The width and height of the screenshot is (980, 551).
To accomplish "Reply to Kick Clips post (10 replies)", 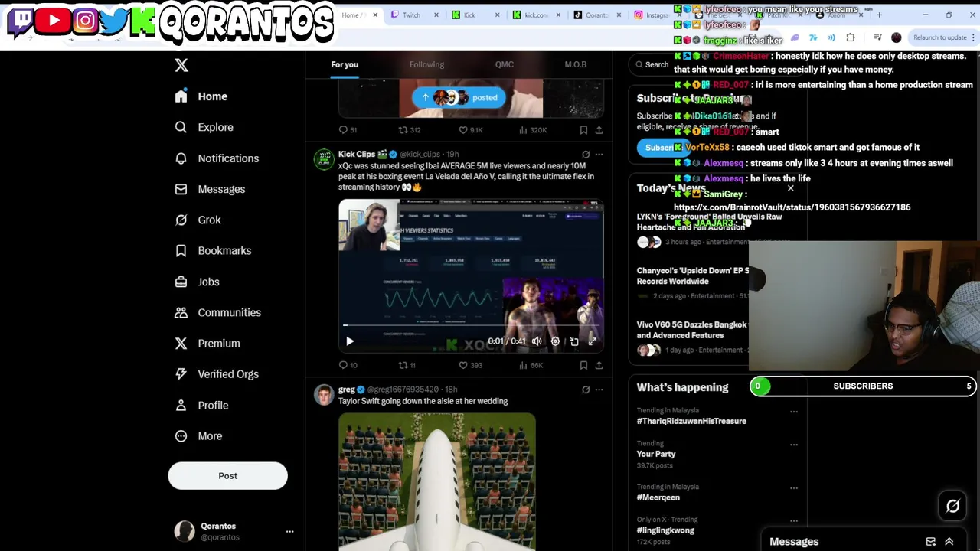I will tap(348, 365).
